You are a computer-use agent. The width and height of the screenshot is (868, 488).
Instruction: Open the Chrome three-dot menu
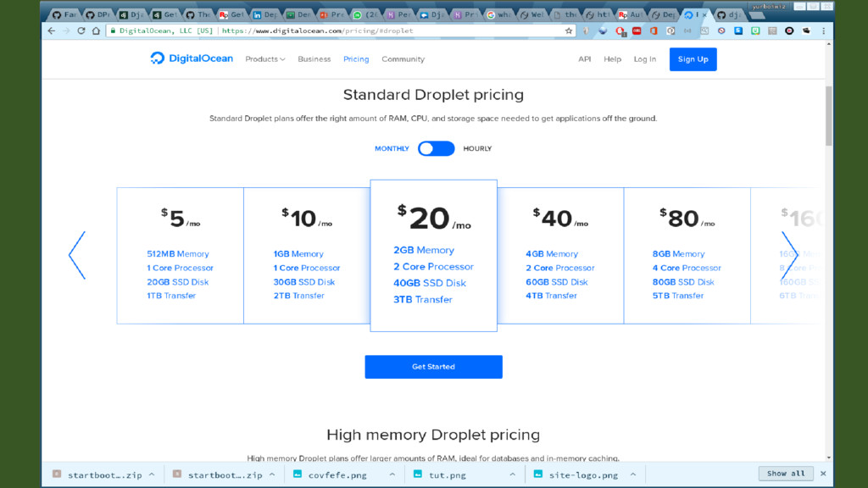pos(824,31)
